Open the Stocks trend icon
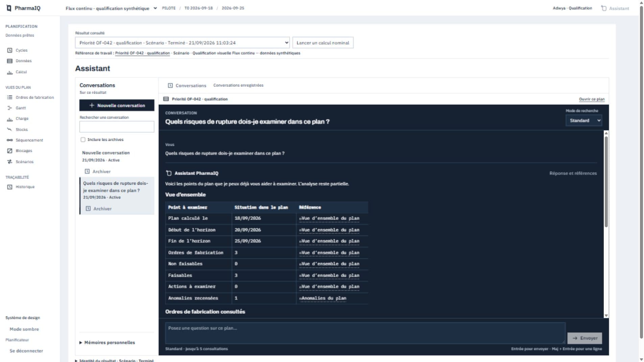This screenshot has height=362, width=644. click(x=10, y=129)
